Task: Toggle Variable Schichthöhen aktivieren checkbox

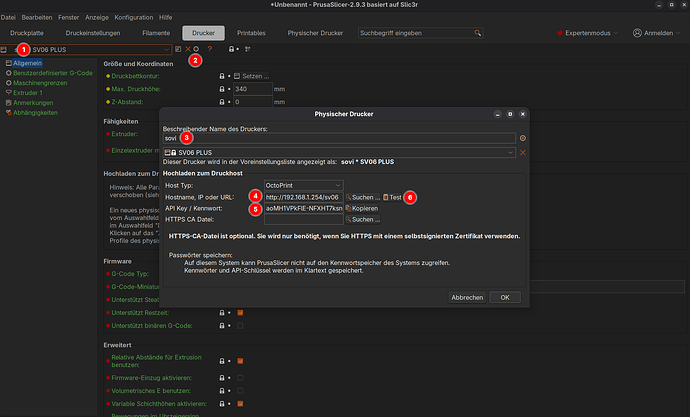Action: click(x=240, y=403)
